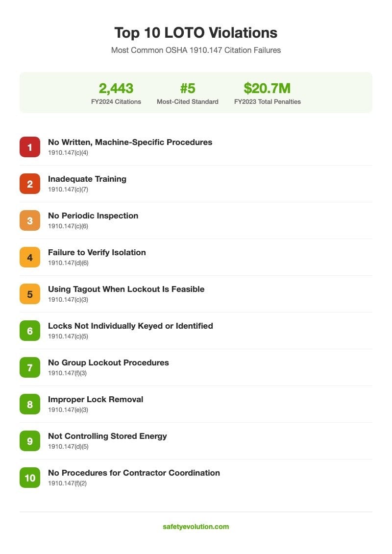
Task: Select the green number 6 badge
Action: point(30,331)
